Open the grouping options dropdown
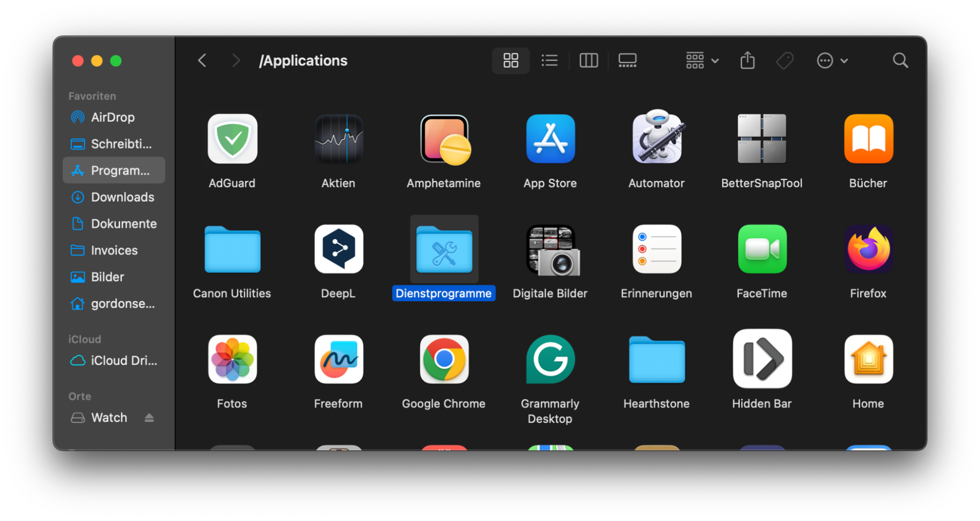 point(702,61)
